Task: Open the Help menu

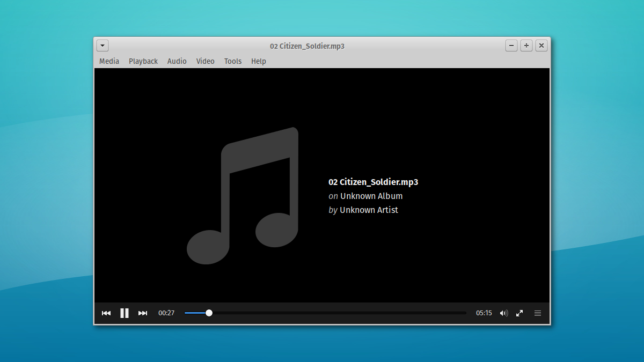Action: coord(258,61)
